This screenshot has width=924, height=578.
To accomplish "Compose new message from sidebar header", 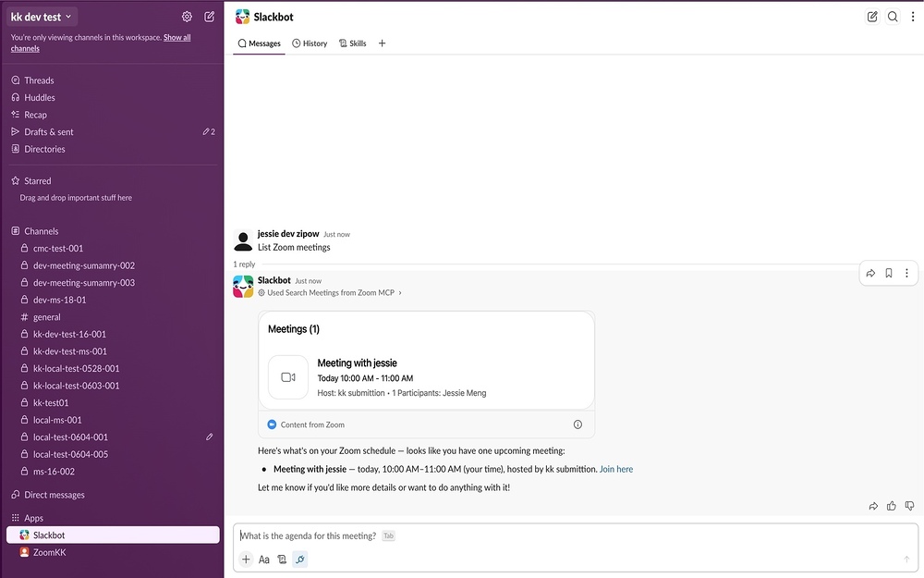I will pos(209,17).
